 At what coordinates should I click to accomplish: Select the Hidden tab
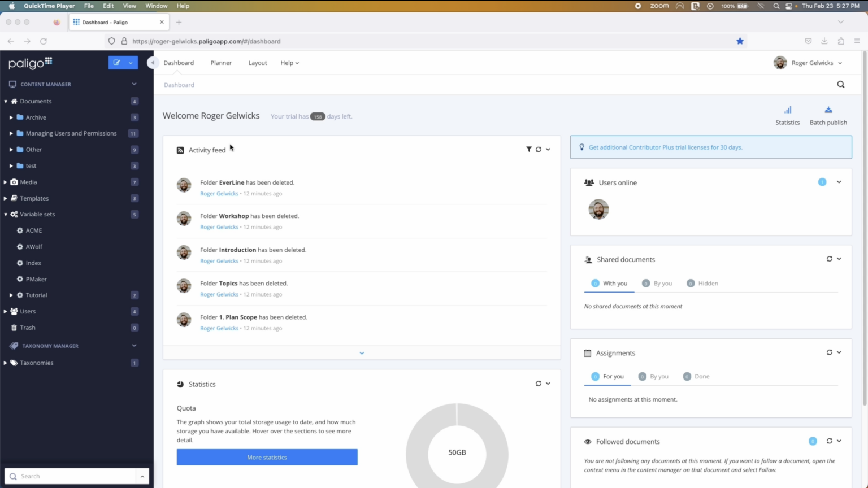pos(702,284)
